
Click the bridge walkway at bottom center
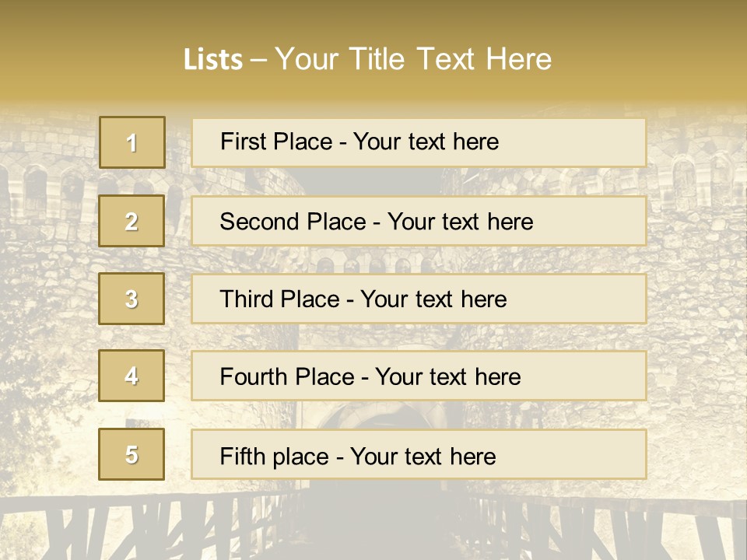point(373,529)
